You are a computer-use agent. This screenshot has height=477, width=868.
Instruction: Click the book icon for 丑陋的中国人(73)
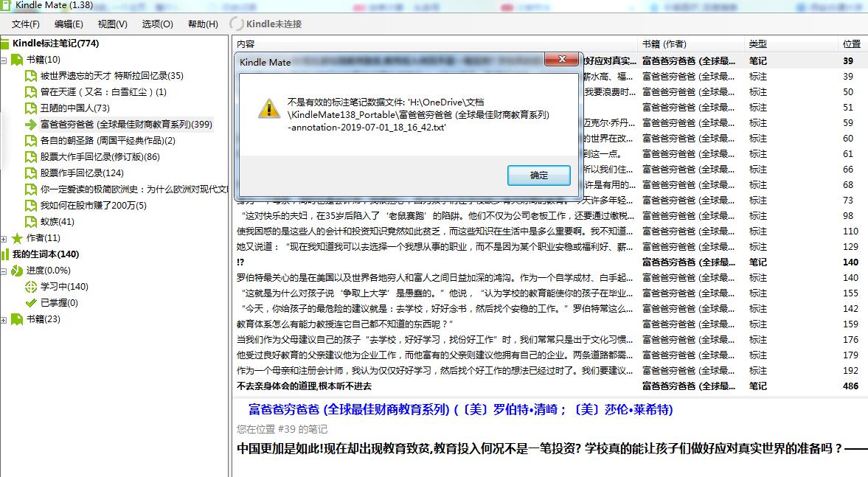pos(29,108)
